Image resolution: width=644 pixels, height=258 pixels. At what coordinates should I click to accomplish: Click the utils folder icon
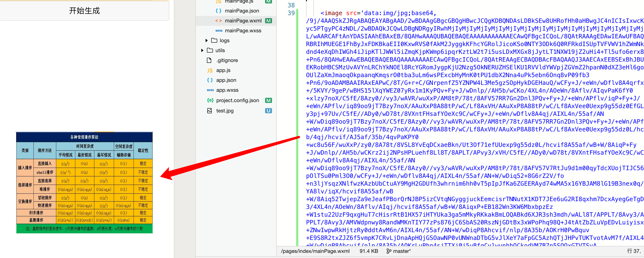tap(210, 50)
